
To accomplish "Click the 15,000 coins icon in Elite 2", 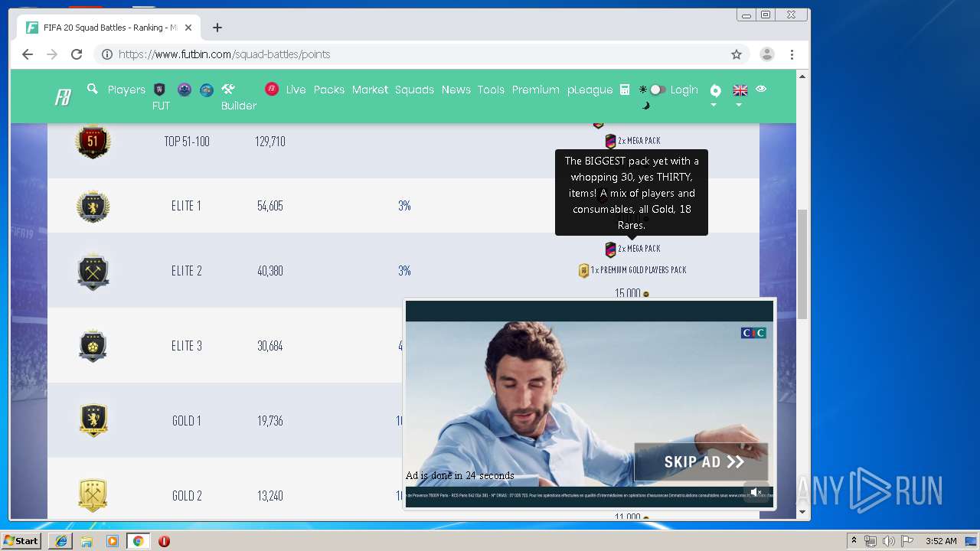I will pos(645,293).
